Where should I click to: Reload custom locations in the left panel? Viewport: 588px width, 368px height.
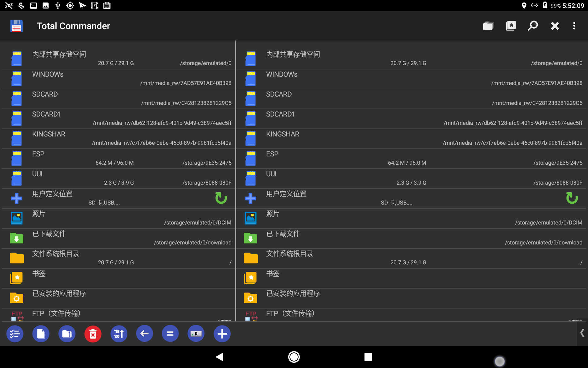(x=221, y=198)
